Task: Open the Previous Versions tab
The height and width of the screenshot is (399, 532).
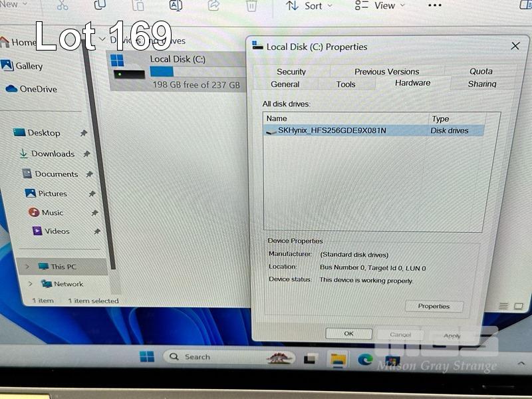Action: (x=386, y=72)
